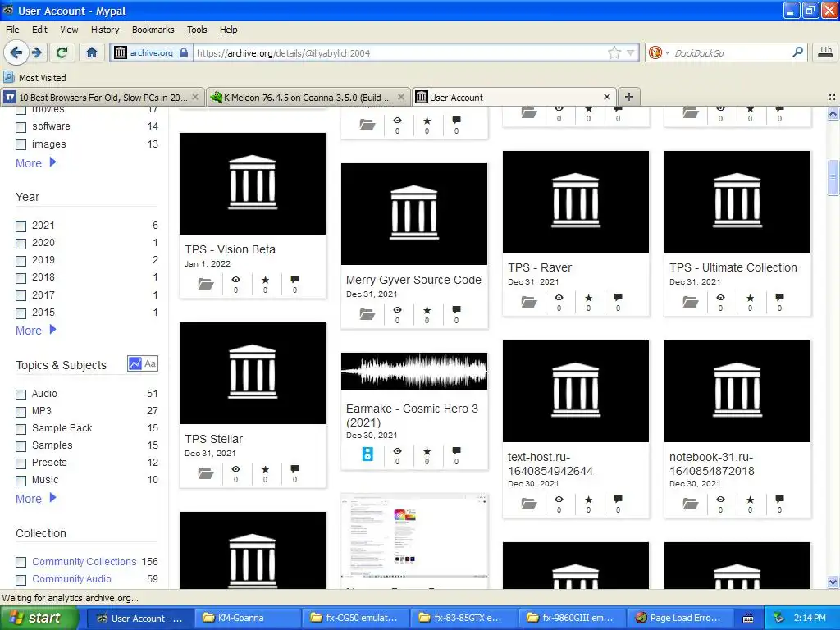Go back with the browser Back arrow

[x=16, y=52]
